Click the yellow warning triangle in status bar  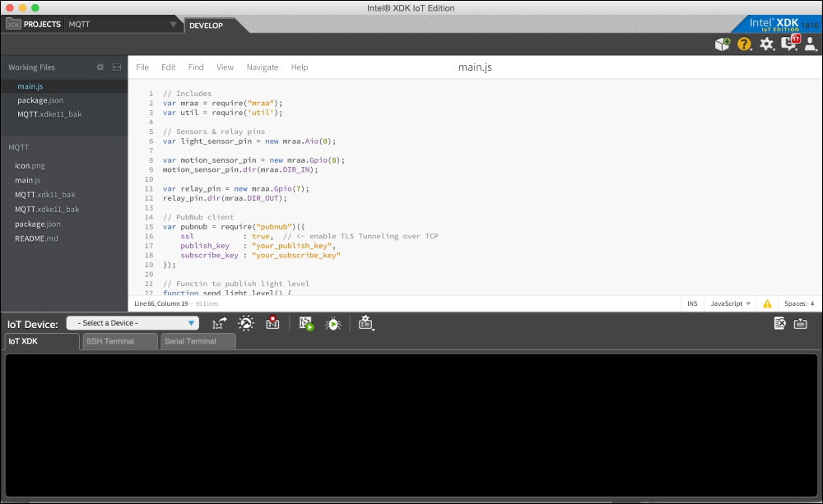click(767, 303)
